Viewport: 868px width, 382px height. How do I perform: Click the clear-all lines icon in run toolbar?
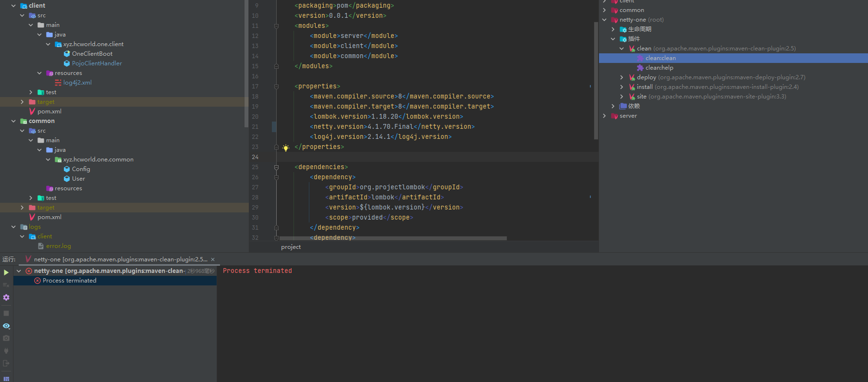point(6,285)
